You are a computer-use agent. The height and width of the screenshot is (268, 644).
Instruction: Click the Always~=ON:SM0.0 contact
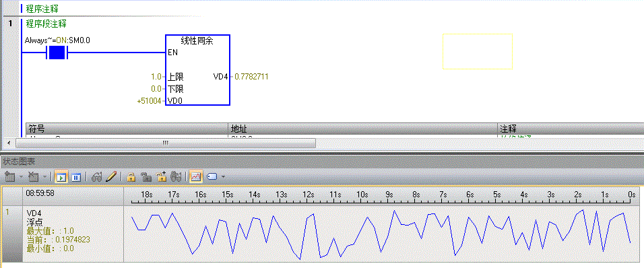57,53
